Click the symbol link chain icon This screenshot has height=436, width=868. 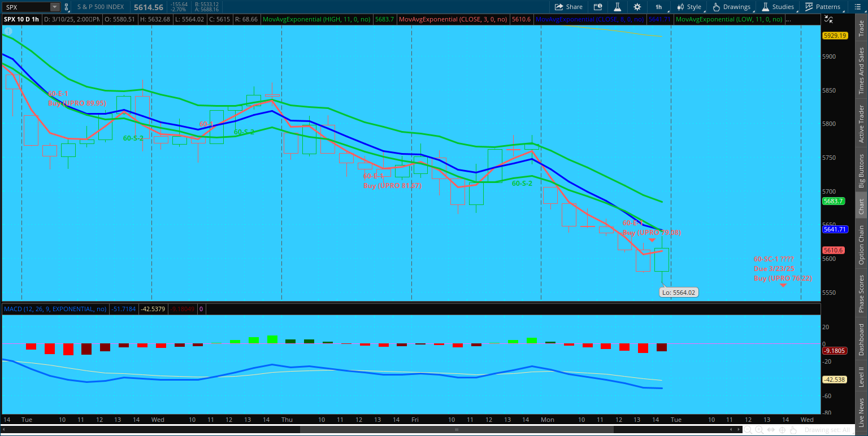click(67, 7)
